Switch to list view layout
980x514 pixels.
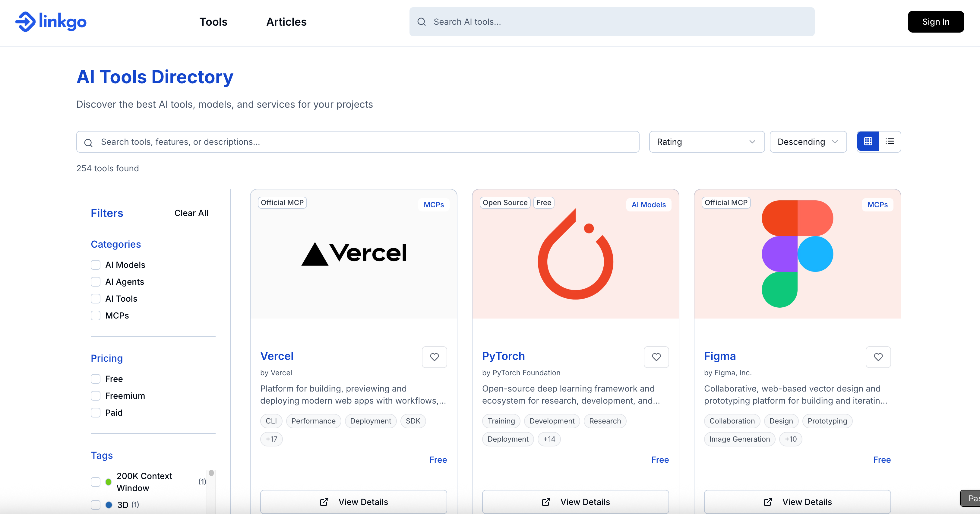coord(890,141)
